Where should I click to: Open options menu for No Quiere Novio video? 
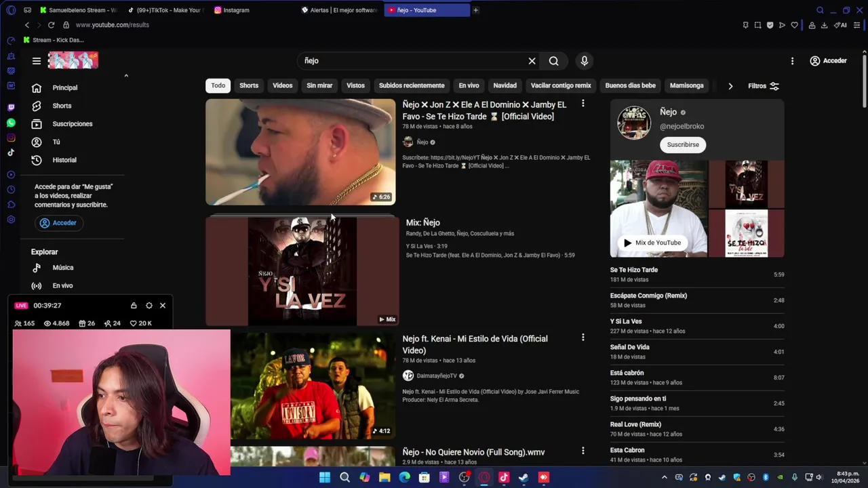coord(583,451)
